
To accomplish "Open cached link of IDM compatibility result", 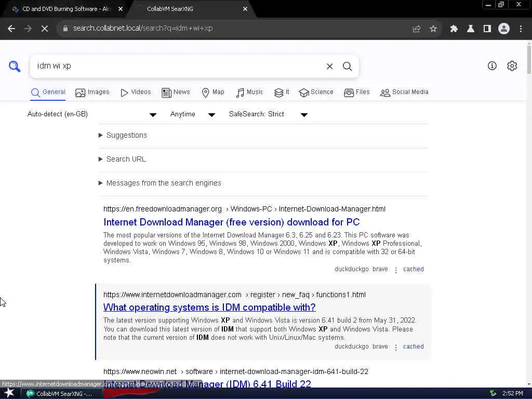I will click(413, 347).
